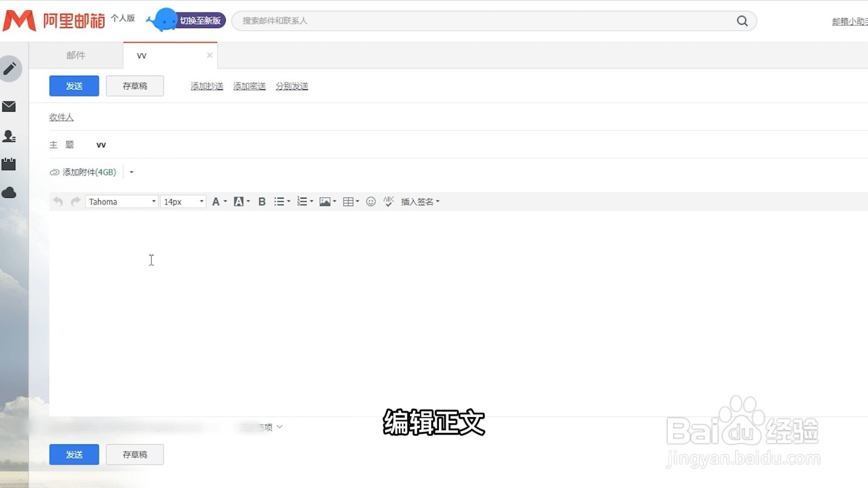Click the 发送 send button

(x=74, y=86)
